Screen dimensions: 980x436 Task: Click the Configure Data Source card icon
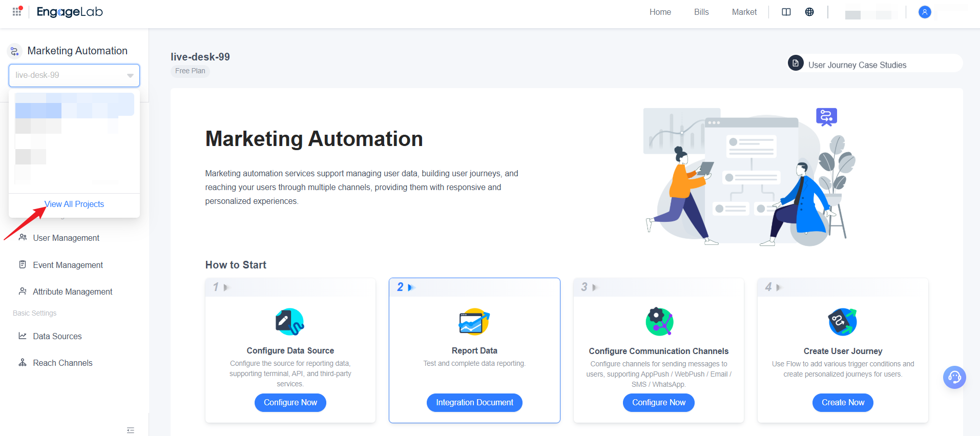tap(290, 322)
